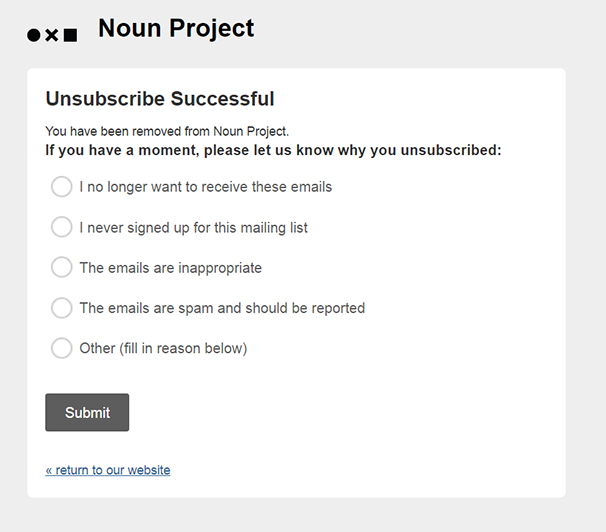
Task: Submit the unsubscribe feedback form
Action: pos(87,412)
